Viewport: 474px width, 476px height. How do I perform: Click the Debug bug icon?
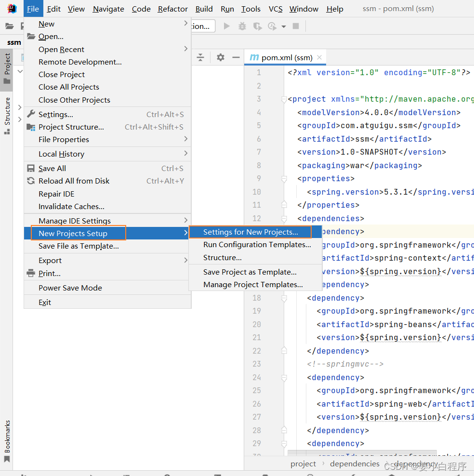tap(242, 26)
